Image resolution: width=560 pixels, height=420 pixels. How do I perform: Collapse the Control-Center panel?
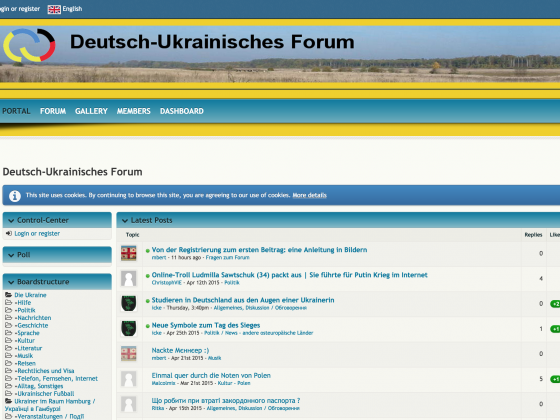click(11, 220)
